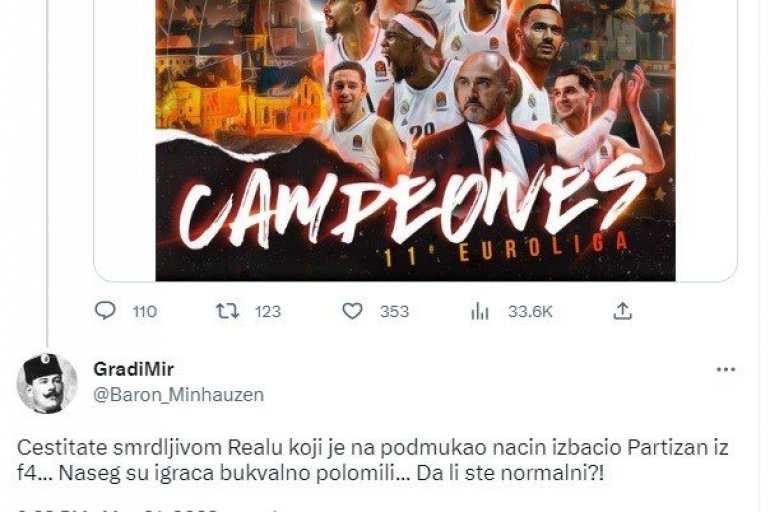Image resolution: width=770 pixels, height=512 pixels.
Task: Click the 110 replies count
Action: 145,311
